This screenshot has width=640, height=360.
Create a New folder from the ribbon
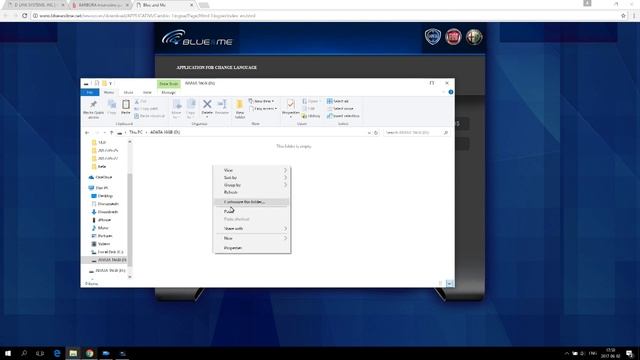pyautogui.click(x=240, y=109)
